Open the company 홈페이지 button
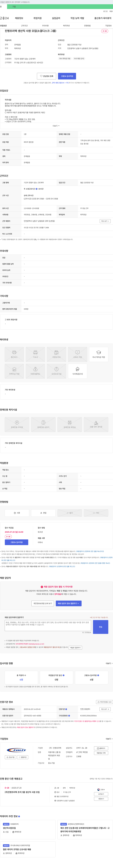113x868 pixels. 101,748
